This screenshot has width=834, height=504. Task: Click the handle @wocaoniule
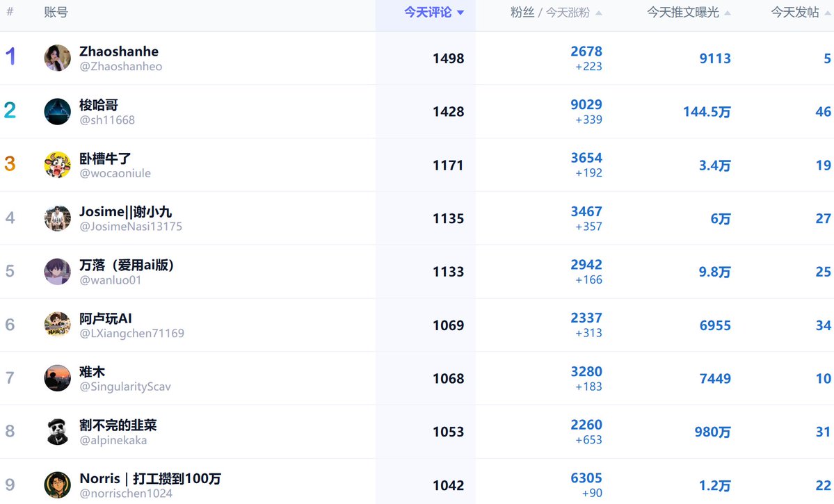[115, 173]
